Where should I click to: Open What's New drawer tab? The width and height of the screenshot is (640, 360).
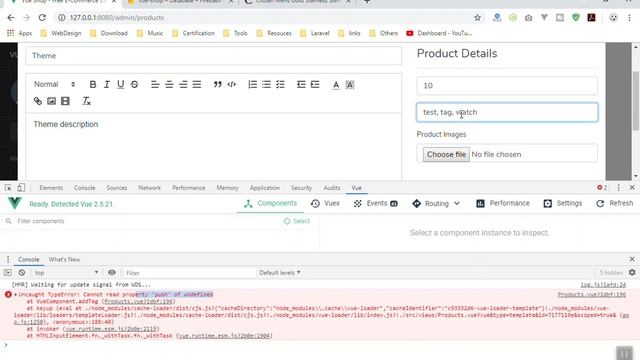click(64, 259)
